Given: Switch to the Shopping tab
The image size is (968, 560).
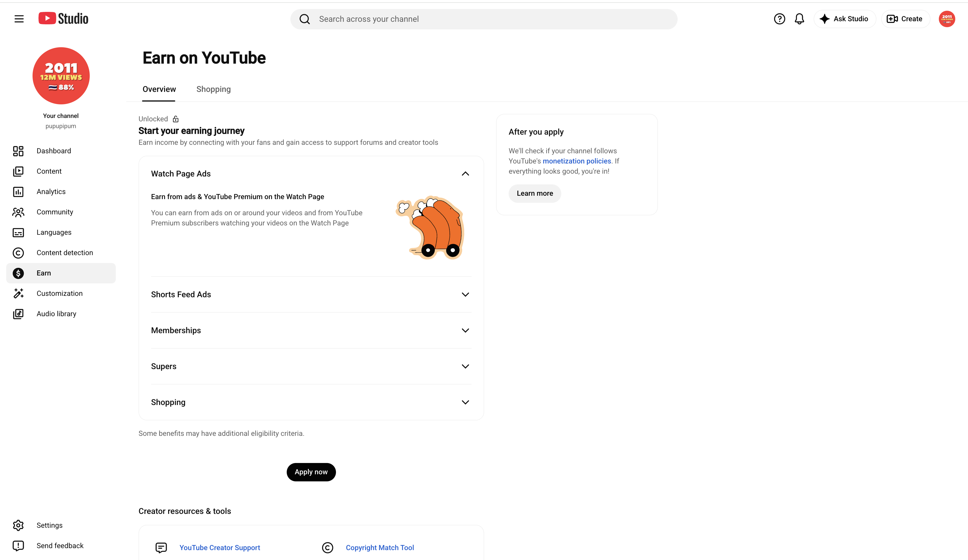Looking at the screenshot, I should click(214, 89).
